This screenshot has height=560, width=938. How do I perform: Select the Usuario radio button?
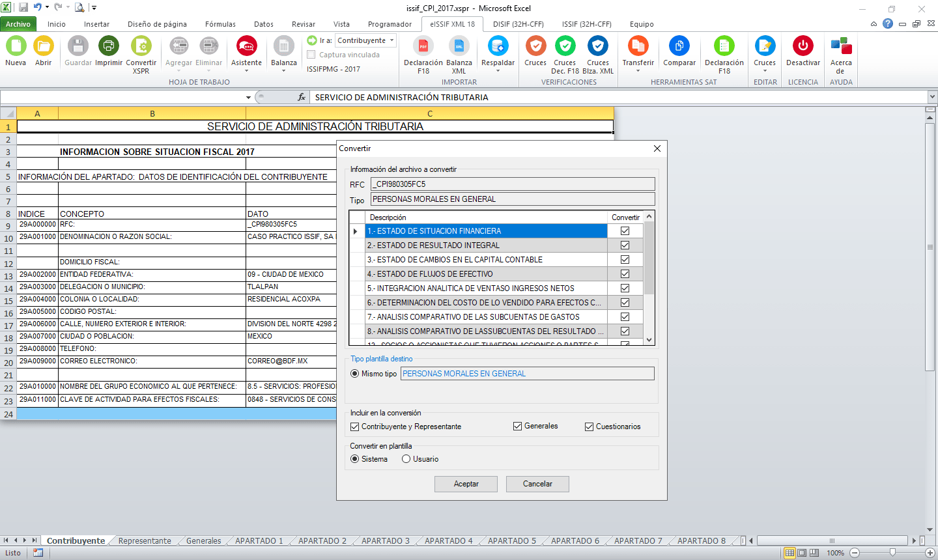pos(406,459)
